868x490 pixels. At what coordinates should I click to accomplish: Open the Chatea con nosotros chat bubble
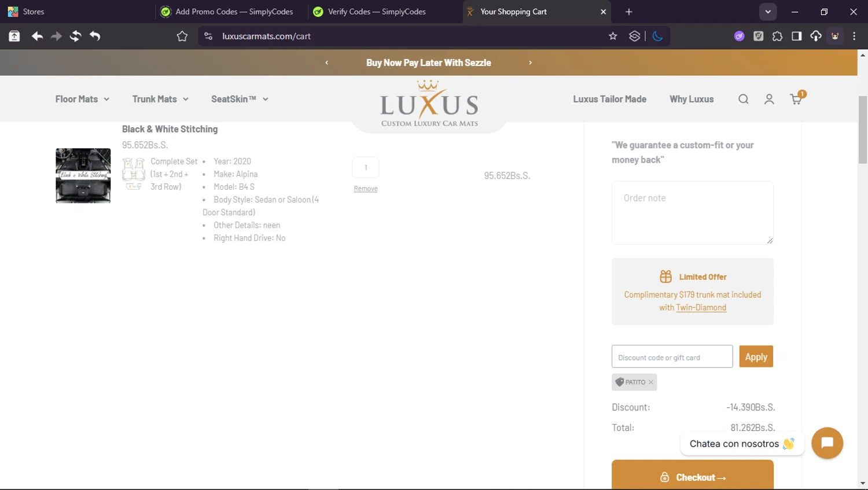click(742, 444)
